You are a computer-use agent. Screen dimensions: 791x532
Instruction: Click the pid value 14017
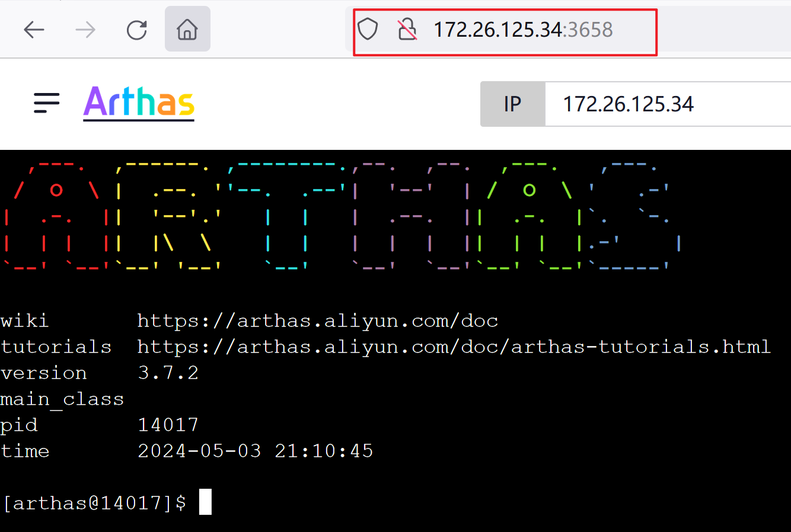[168, 425]
